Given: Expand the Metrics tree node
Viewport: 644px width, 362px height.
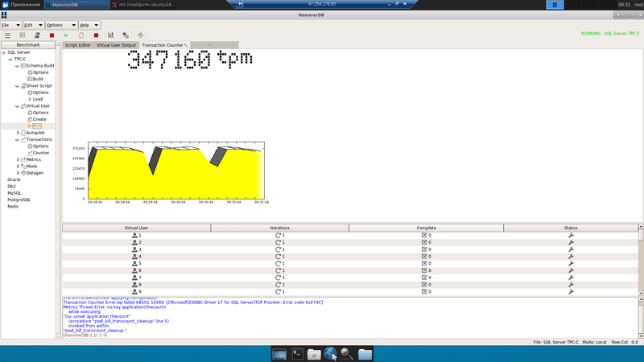Looking at the screenshot, I should tap(18, 159).
